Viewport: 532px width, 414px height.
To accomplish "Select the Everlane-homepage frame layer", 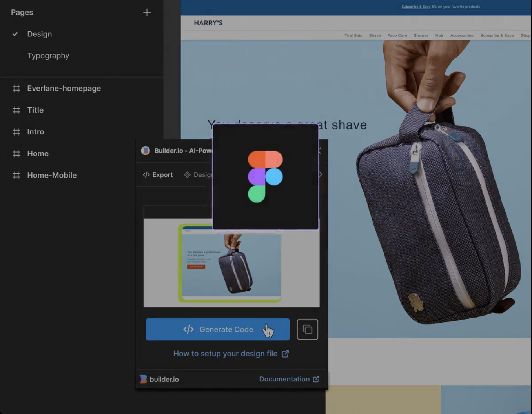I will (64, 89).
